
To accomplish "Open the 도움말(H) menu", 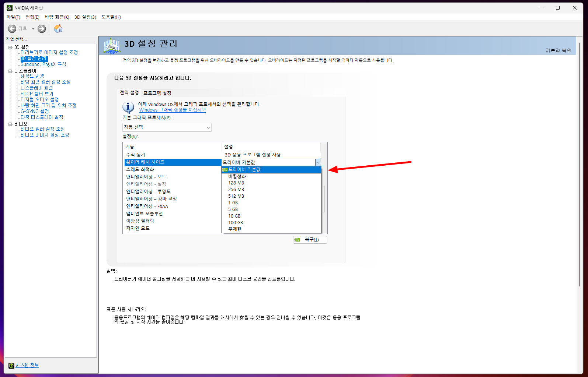I will [x=111, y=17].
